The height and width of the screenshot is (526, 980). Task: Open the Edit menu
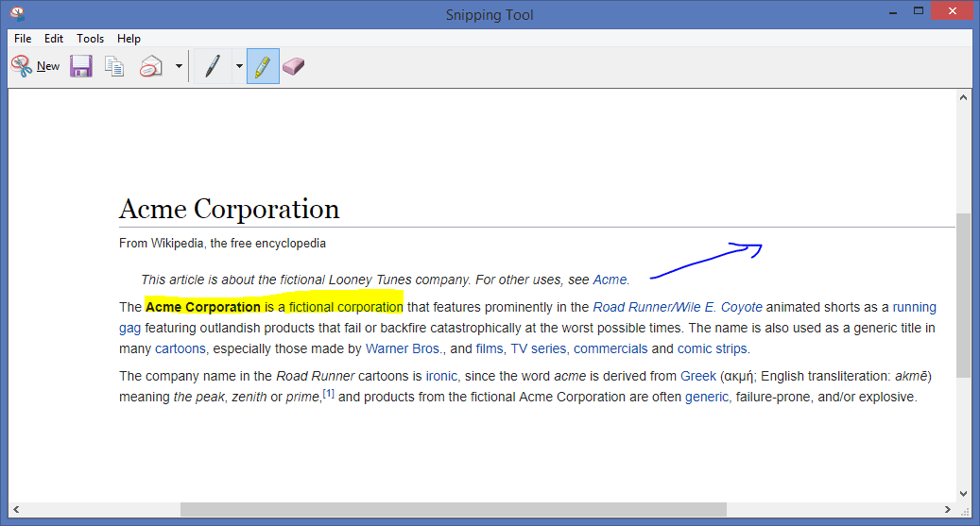coord(54,39)
